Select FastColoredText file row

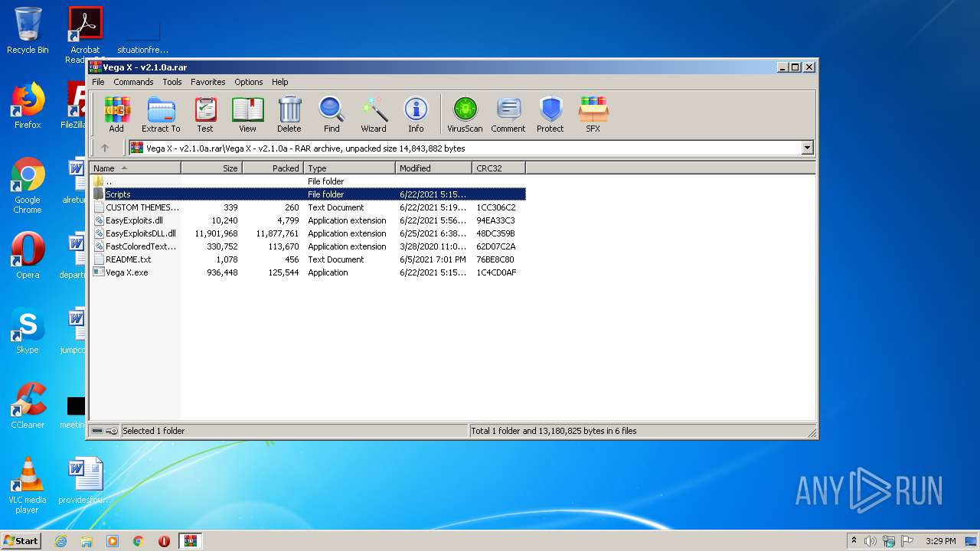pos(308,246)
